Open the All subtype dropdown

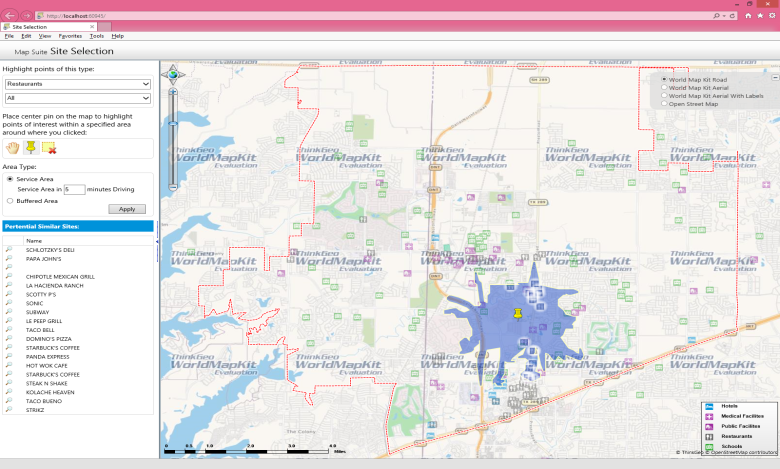coord(78,98)
